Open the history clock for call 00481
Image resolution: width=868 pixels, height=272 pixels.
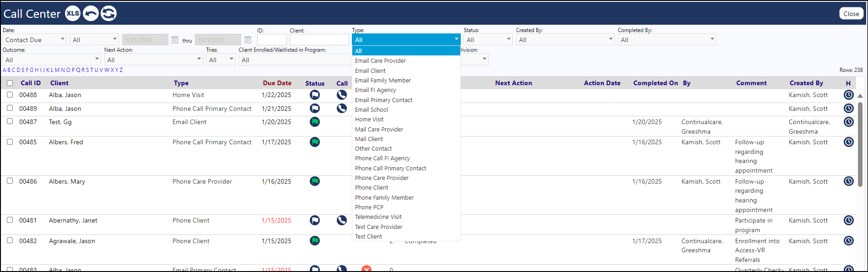pos(849,220)
